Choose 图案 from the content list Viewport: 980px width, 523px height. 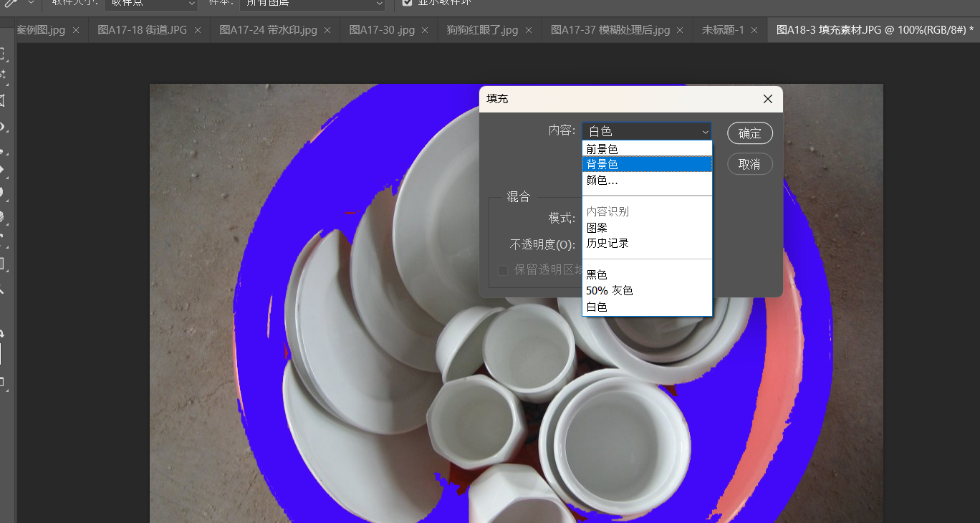[x=647, y=227]
